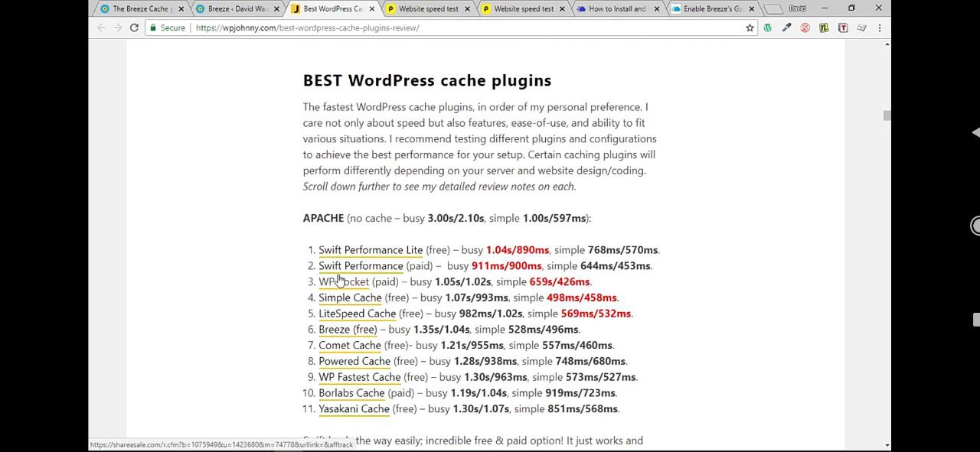Click the 659s/426ms simple result
Image resolution: width=980 pixels, height=452 pixels.
(x=560, y=282)
